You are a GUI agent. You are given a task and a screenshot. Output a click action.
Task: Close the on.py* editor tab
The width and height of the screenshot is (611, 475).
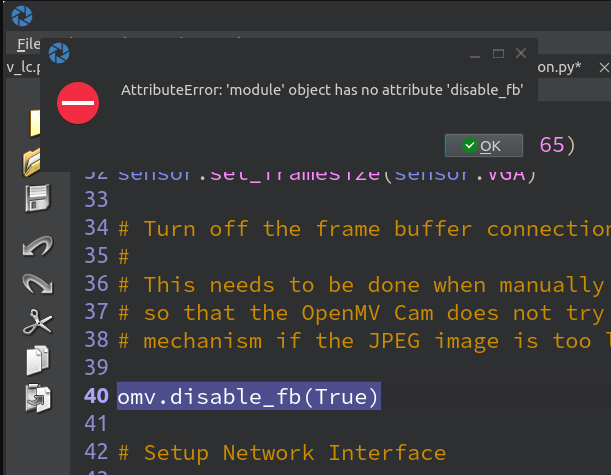click(x=604, y=67)
